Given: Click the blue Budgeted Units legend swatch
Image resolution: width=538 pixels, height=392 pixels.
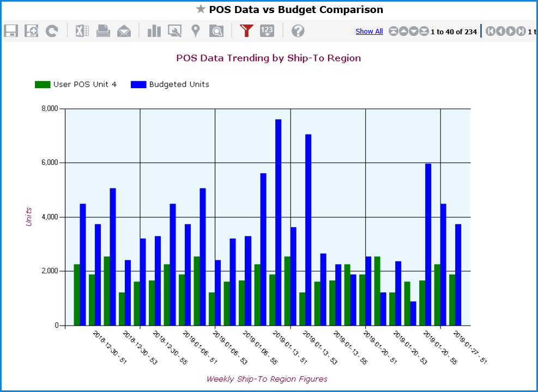Looking at the screenshot, I should tap(138, 84).
